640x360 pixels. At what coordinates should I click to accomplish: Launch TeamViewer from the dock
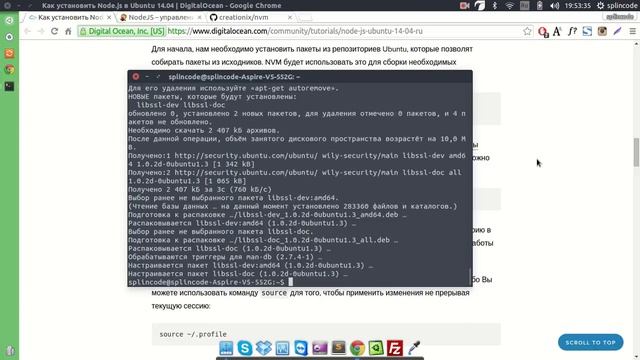pyautogui.click(x=301, y=348)
